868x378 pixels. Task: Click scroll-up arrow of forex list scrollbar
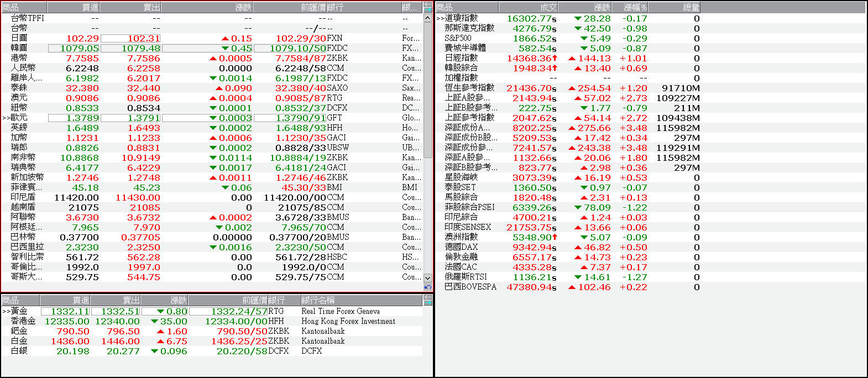[427, 18]
